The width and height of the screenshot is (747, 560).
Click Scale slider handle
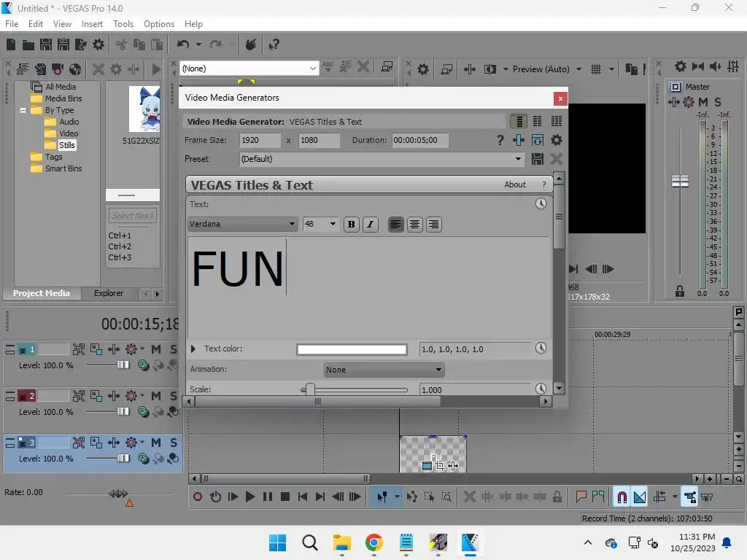pyautogui.click(x=309, y=389)
